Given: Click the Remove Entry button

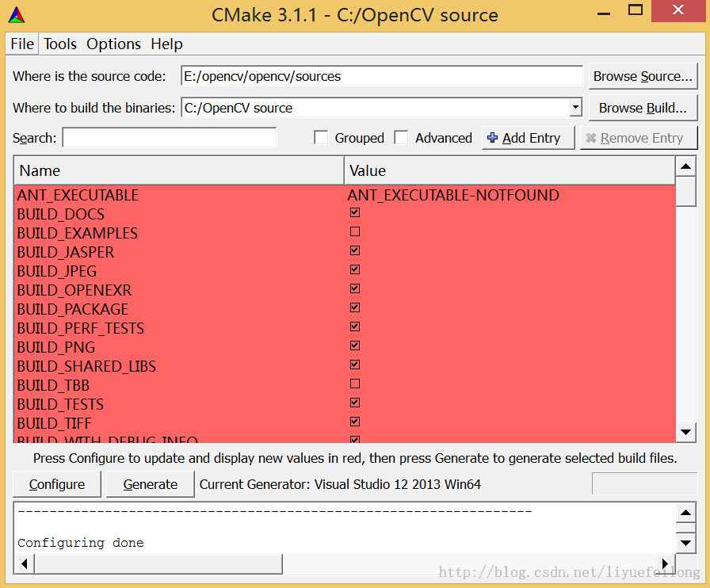Looking at the screenshot, I should (639, 138).
